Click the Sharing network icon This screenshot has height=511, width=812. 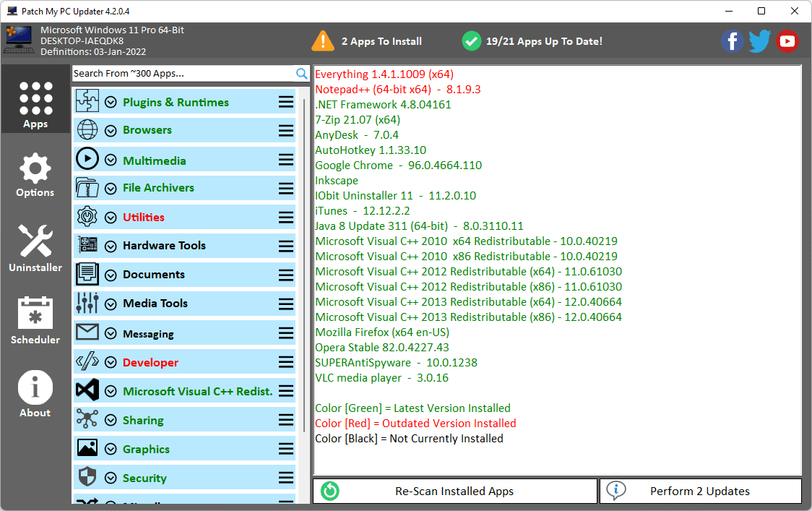tap(87, 418)
